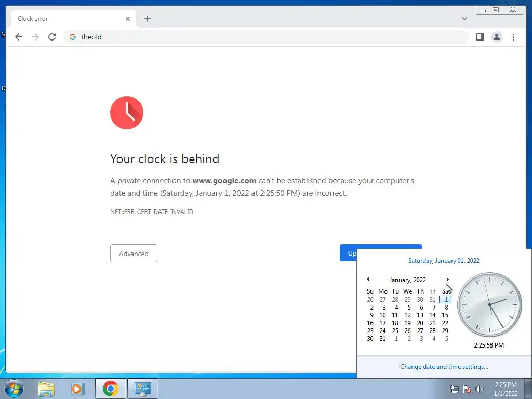Select January 19 in calendar
Viewport: 532px width, 399px height.
click(407, 323)
